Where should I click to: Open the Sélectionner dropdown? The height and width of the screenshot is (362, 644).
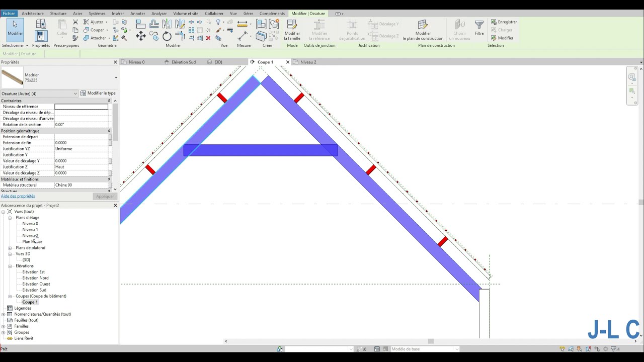pos(15,45)
